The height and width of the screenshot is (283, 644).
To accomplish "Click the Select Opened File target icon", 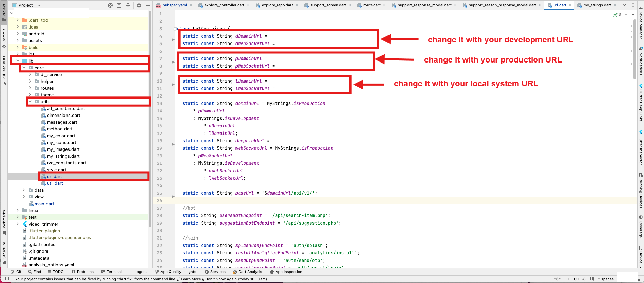I will coord(110,5).
